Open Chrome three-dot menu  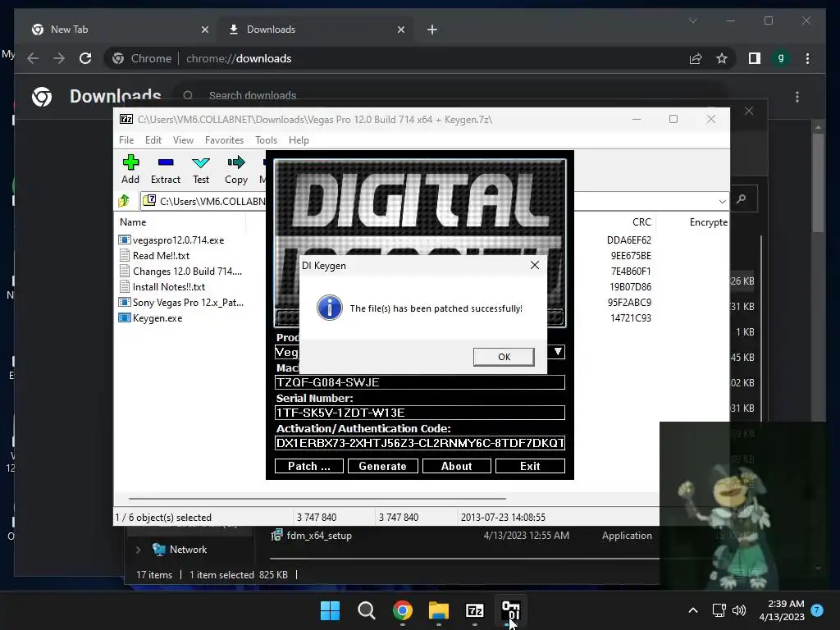pos(807,58)
